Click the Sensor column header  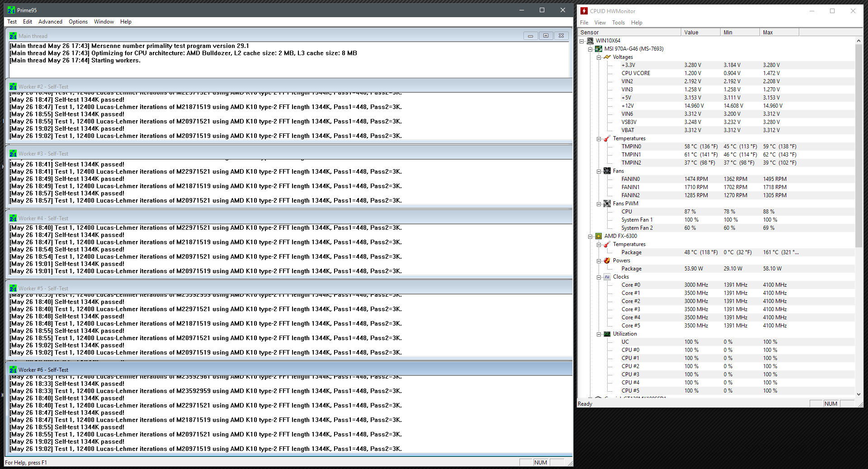pos(629,32)
